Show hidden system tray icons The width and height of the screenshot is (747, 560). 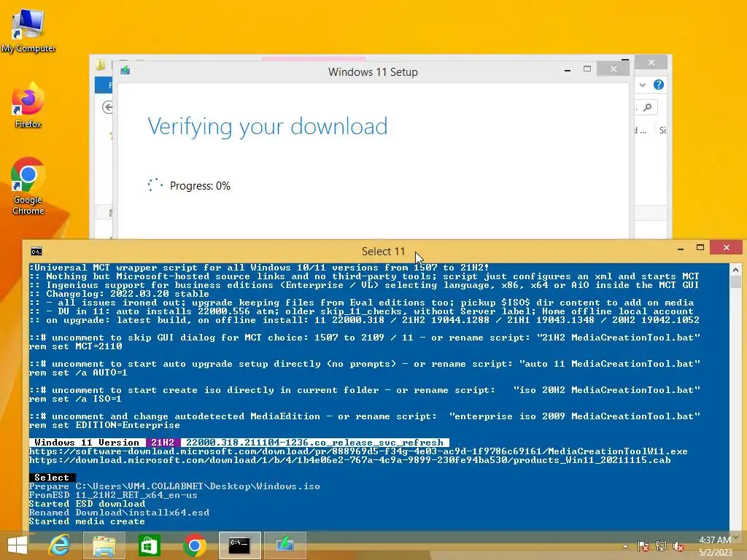[625, 546]
